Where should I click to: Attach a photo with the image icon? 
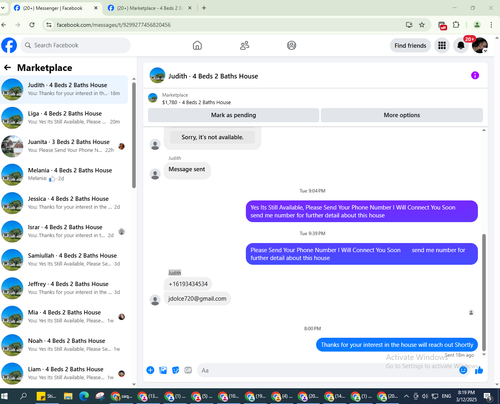[x=163, y=370]
